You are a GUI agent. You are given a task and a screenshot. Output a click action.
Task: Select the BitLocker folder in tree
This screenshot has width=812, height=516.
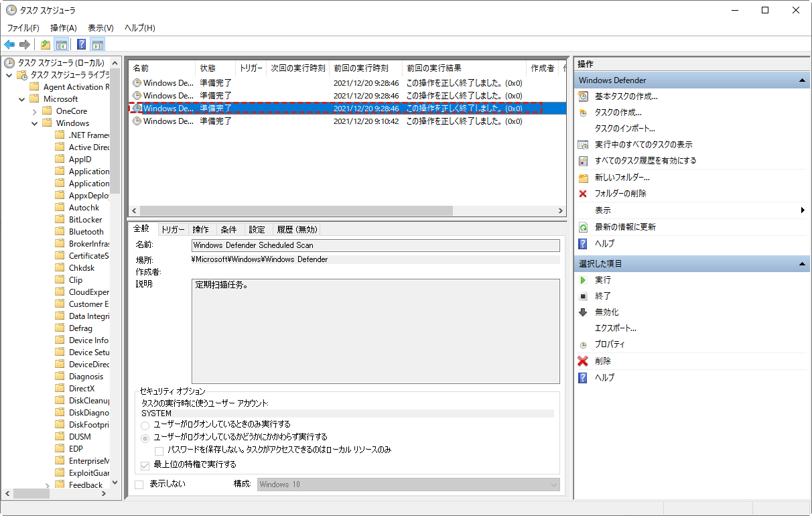[86, 220]
